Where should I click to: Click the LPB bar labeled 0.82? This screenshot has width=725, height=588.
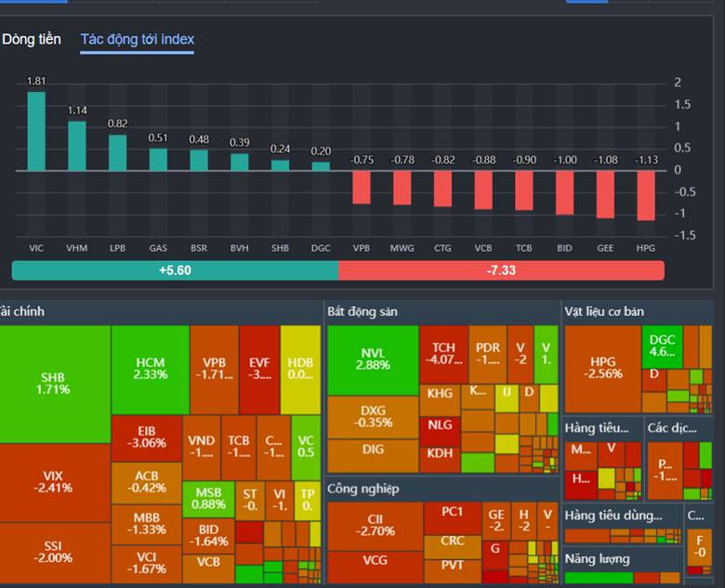click(x=117, y=153)
